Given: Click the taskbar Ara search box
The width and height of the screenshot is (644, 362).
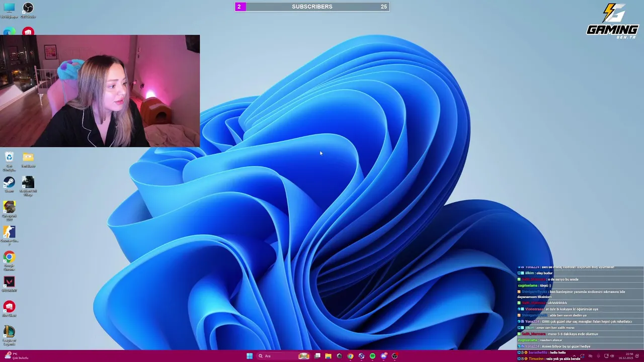Looking at the screenshot, I should (283, 356).
